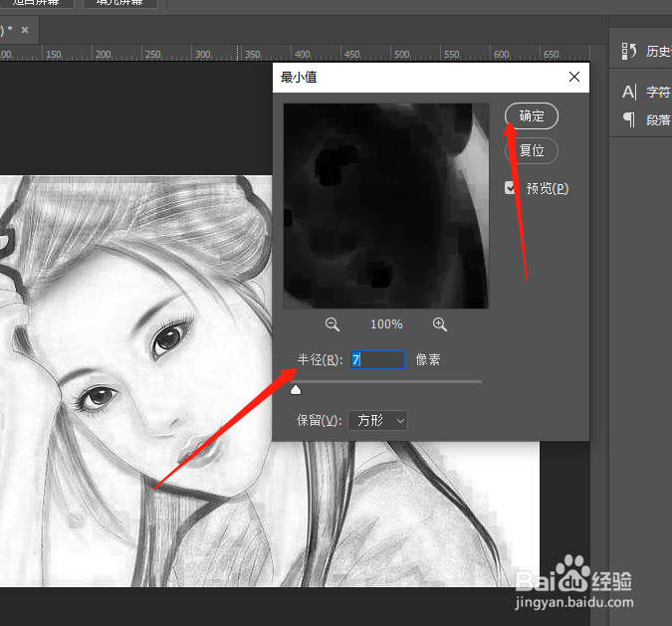Screen dimensions: 672x626
Task: Open the 保留(V) 方形 dropdown
Action: 377,420
